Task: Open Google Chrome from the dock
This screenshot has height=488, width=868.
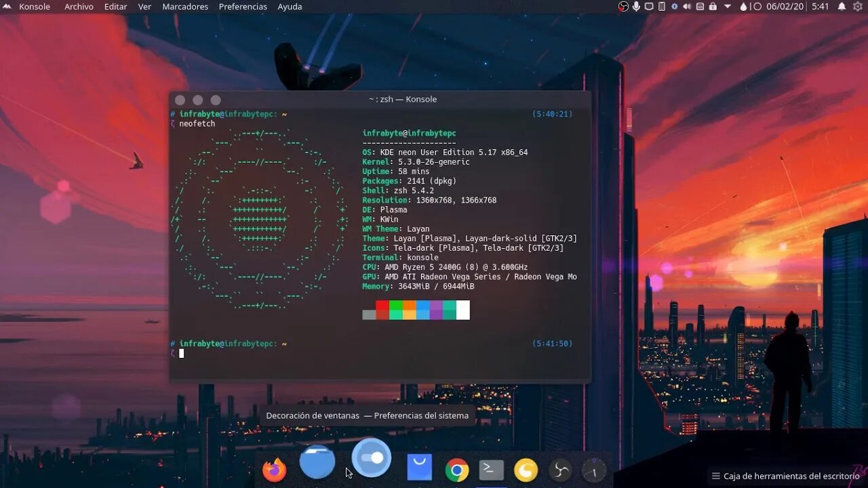Action: 457,470
